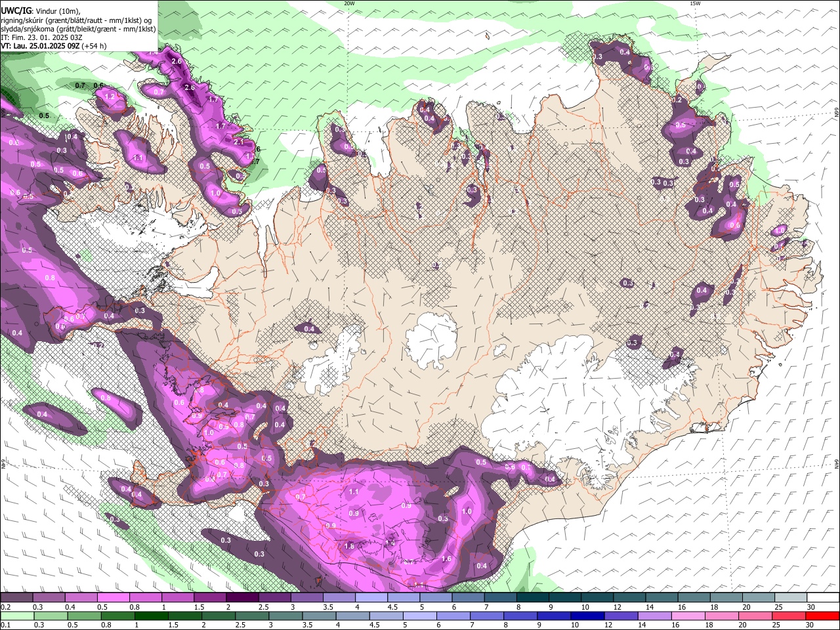Click the deep blue bottom swatch between 10 and 12
Image resolution: width=840 pixels, height=630 pixels.
(x=587, y=616)
